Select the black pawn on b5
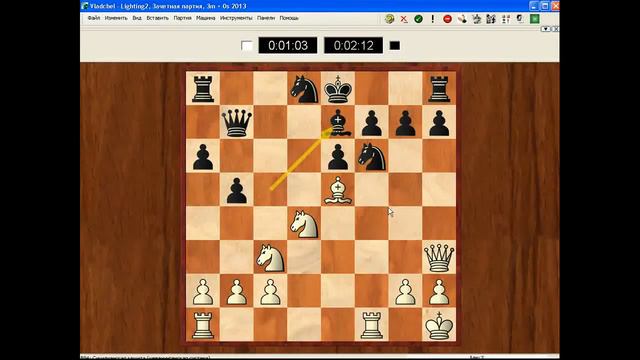Screen dimensions: 640x360 point(236,190)
